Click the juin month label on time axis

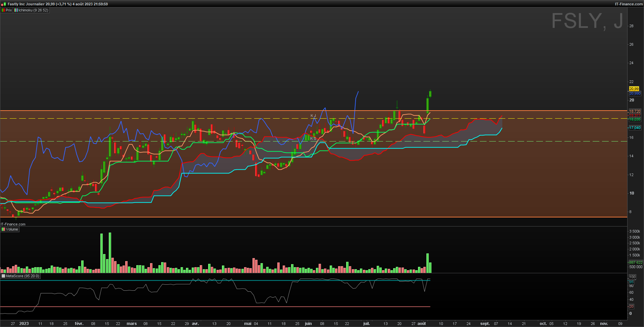coord(308,324)
